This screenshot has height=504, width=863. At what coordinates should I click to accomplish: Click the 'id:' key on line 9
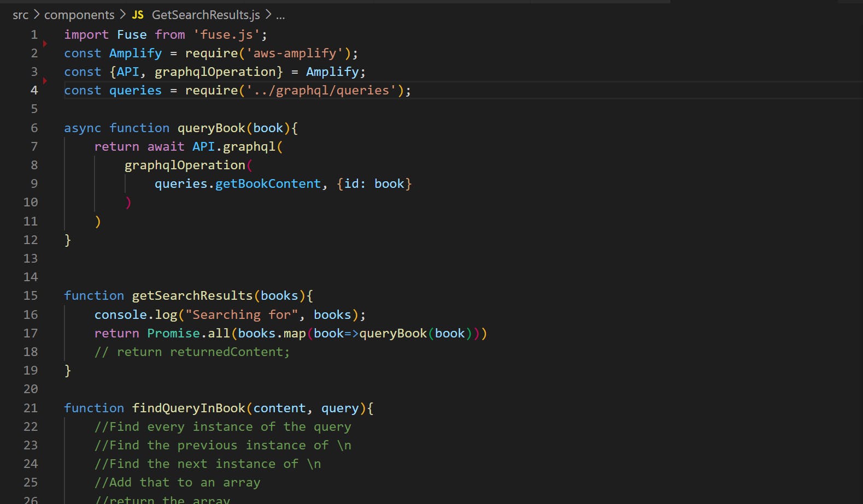pyautogui.click(x=355, y=183)
